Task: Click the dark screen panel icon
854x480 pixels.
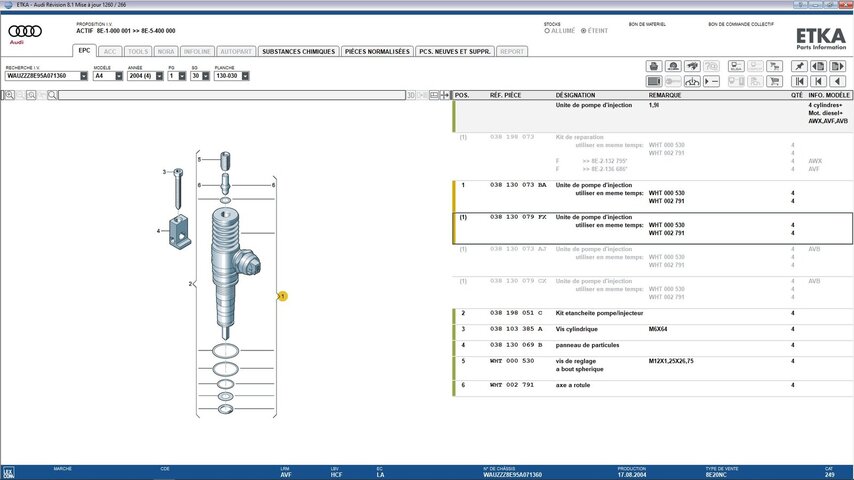Action: pyautogui.click(x=654, y=81)
